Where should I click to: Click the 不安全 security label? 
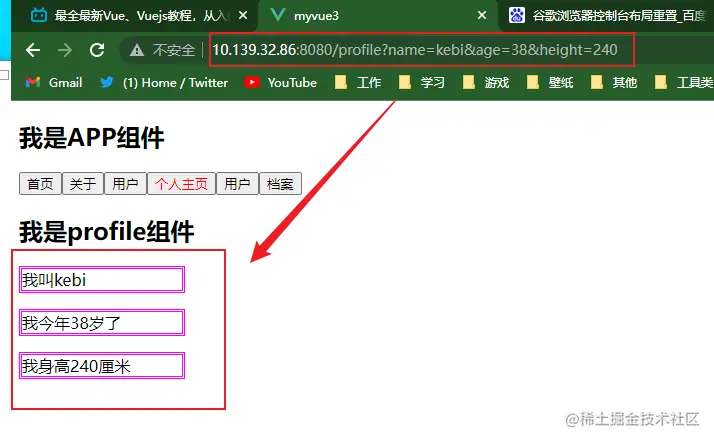pyautogui.click(x=173, y=50)
